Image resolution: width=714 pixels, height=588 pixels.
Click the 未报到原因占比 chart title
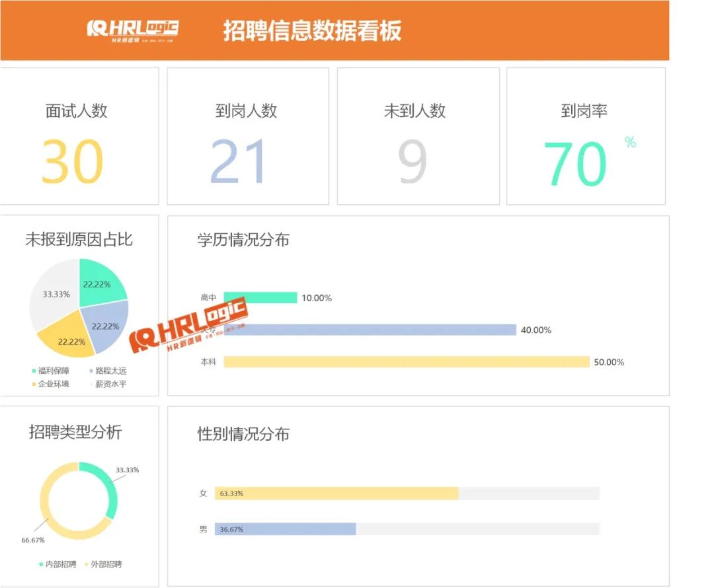click(x=79, y=239)
